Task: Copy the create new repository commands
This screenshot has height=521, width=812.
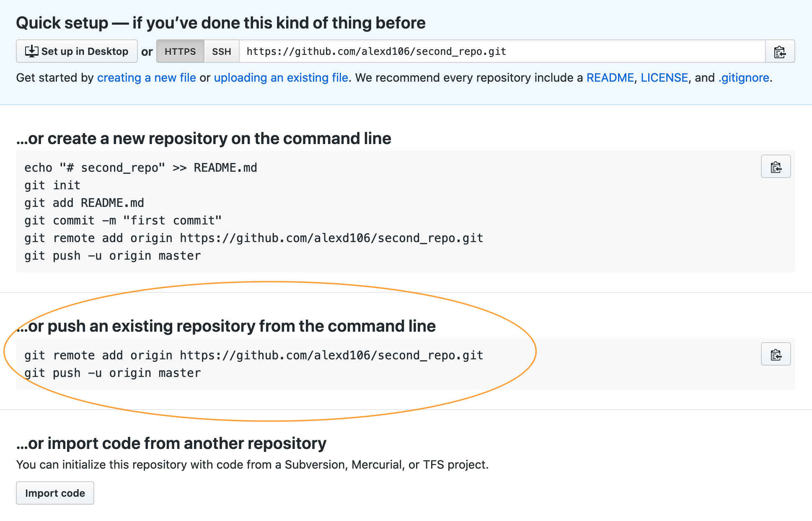Action: click(x=776, y=167)
